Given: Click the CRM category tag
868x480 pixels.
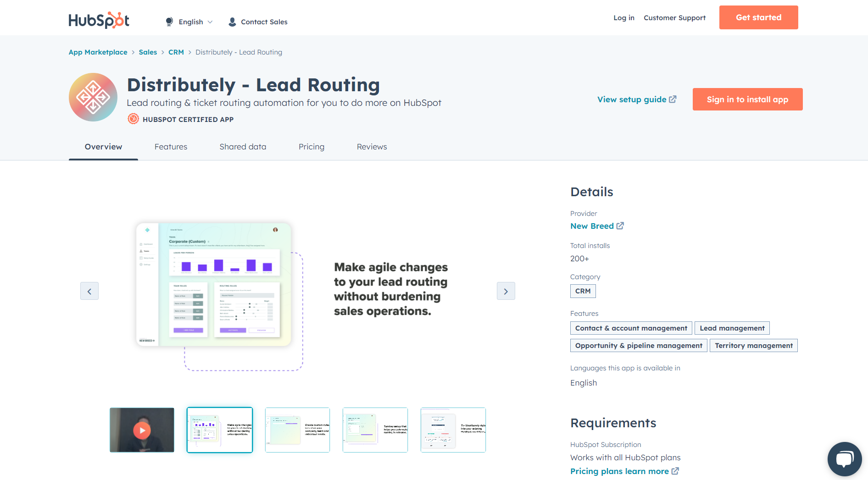Looking at the screenshot, I should (583, 291).
